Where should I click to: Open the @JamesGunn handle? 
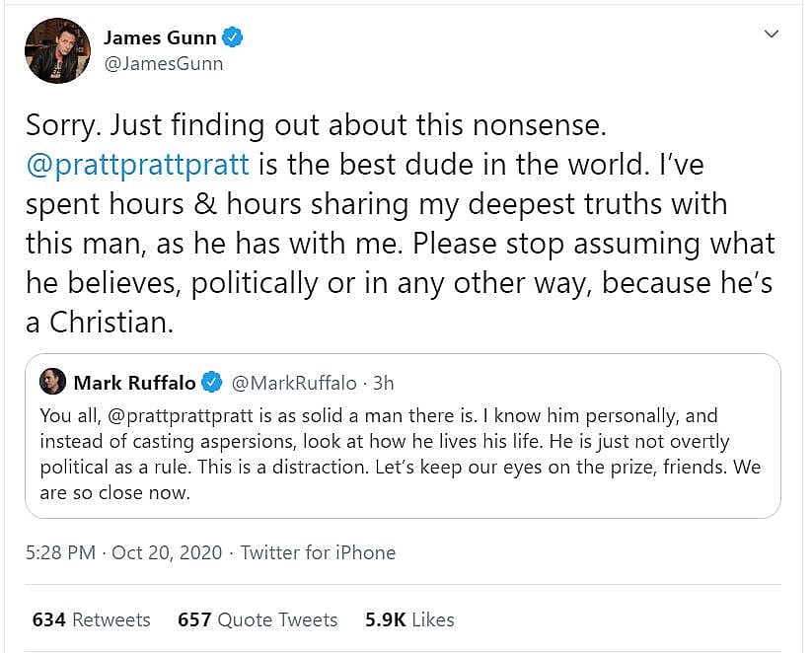tap(163, 64)
